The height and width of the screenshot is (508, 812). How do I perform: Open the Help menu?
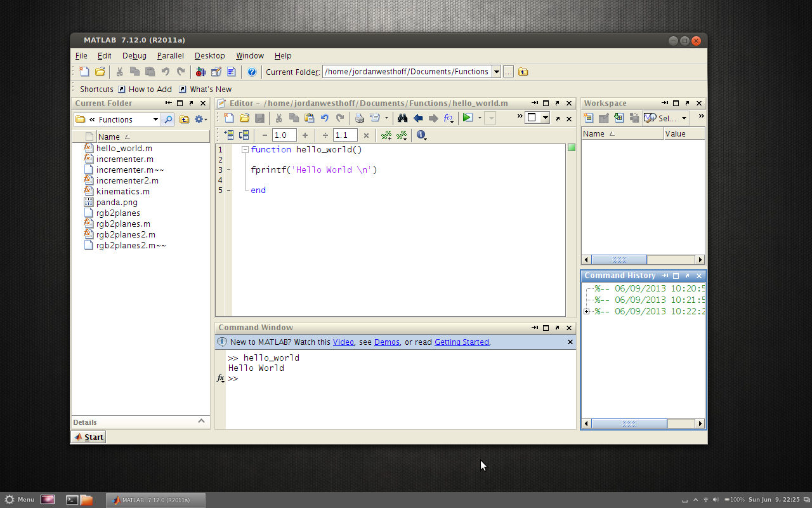click(x=283, y=56)
